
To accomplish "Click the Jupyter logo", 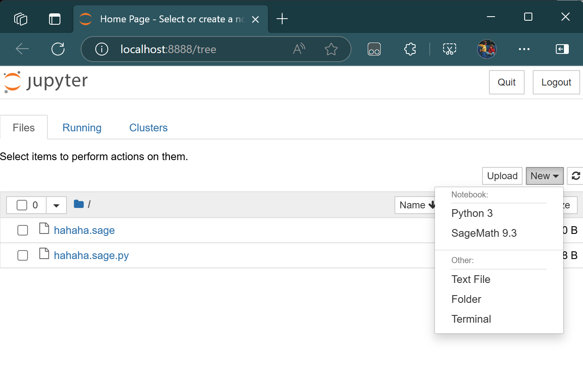I will click(45, 81).
